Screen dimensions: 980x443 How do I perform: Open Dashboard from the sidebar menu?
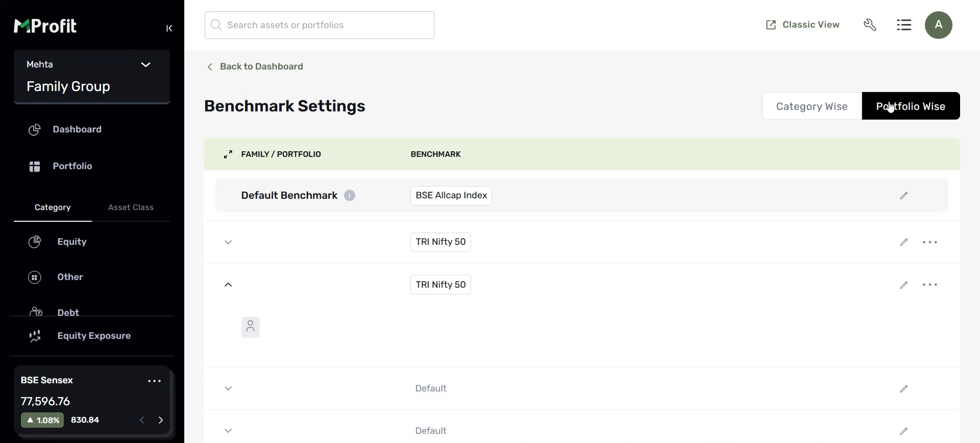click(x=77, y=129)
